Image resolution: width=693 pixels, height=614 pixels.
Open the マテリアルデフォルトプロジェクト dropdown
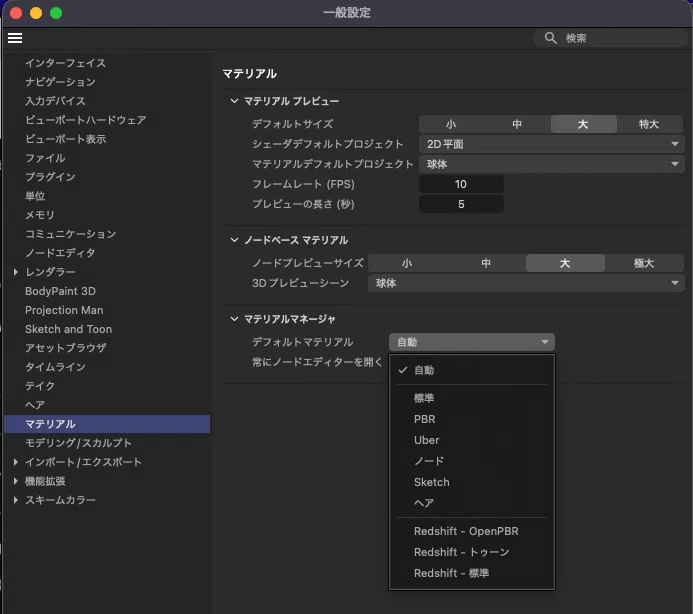[x=550, y=164]
